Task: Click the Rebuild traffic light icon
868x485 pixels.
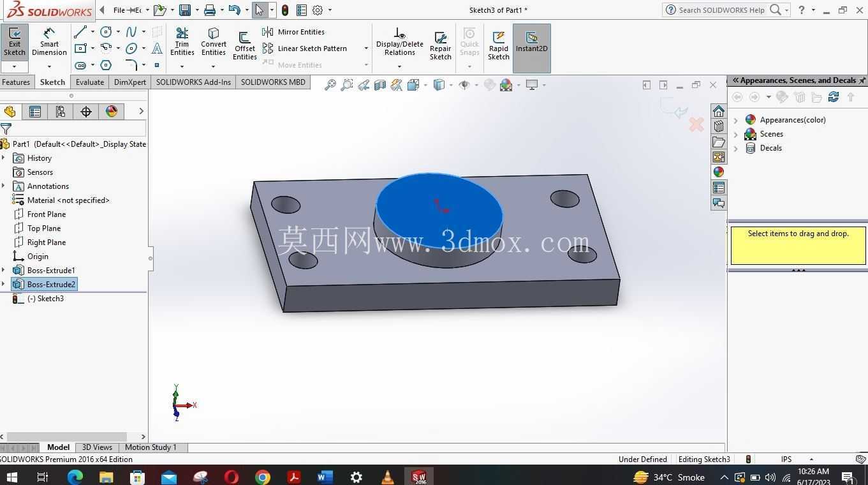Action: pyautogui.click(x=285, y=10)
